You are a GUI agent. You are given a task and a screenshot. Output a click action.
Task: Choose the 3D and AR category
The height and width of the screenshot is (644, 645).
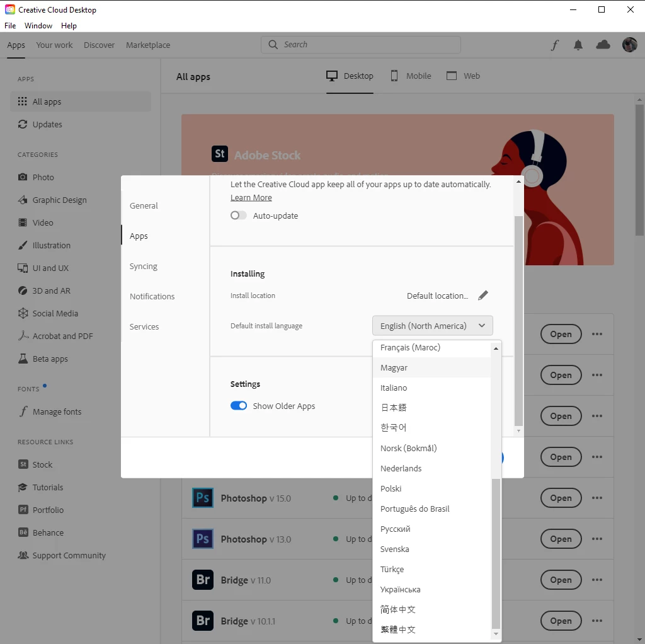click(x=44, y=290)
